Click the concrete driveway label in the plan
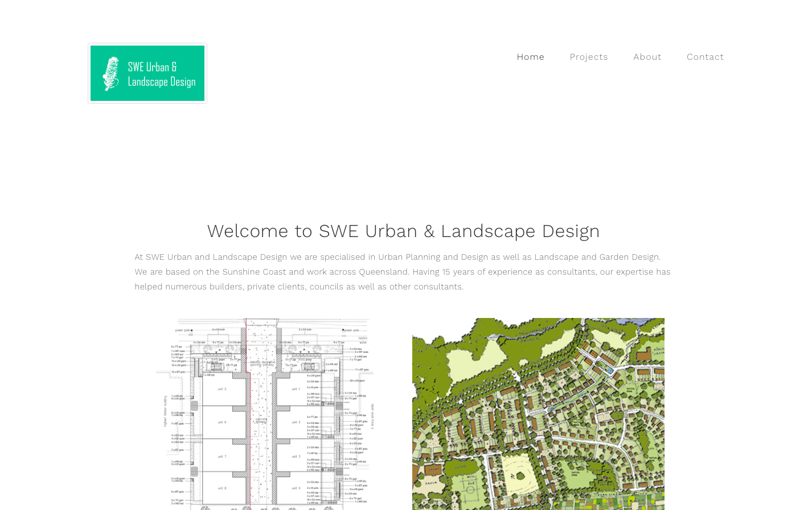 point(261,421)
